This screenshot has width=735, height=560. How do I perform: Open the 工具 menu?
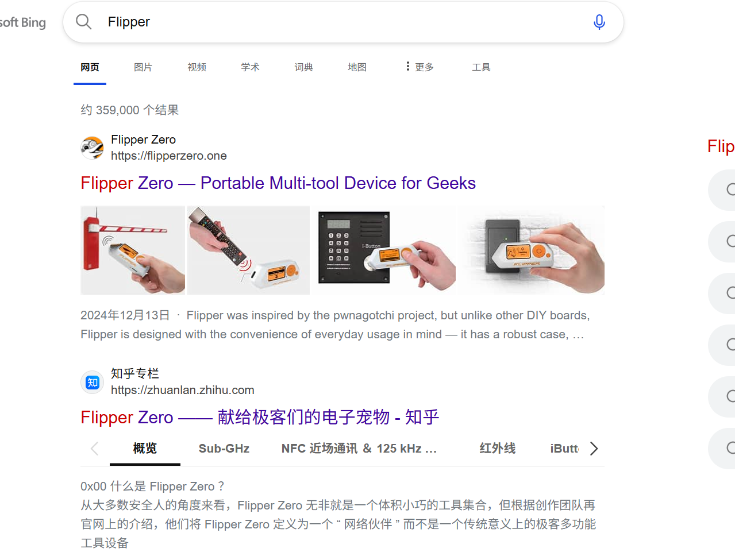481,67
